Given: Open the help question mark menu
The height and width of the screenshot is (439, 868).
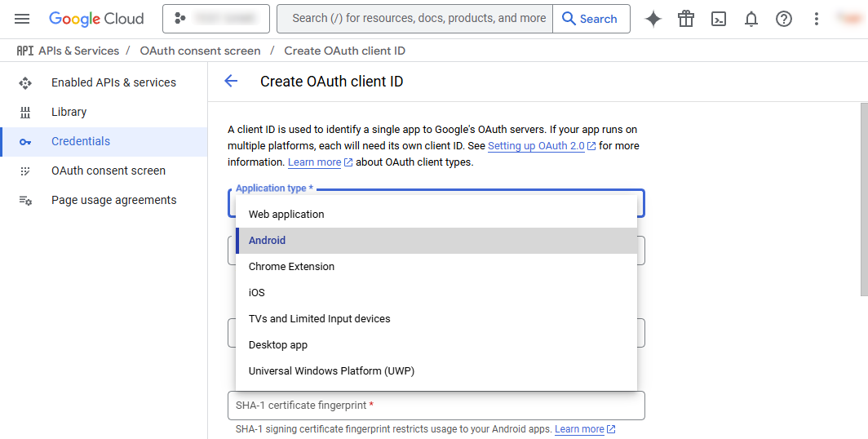Looking at the screenshot, I should (784, 19).
